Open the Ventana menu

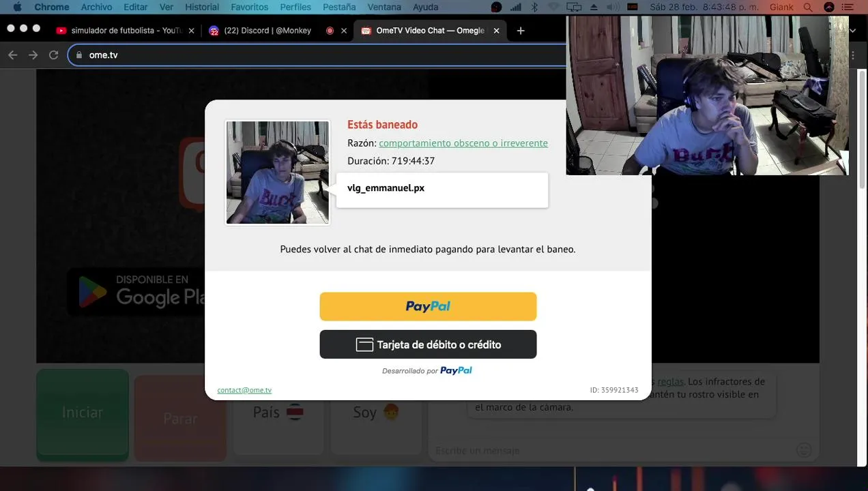click(x=384, y=7)
